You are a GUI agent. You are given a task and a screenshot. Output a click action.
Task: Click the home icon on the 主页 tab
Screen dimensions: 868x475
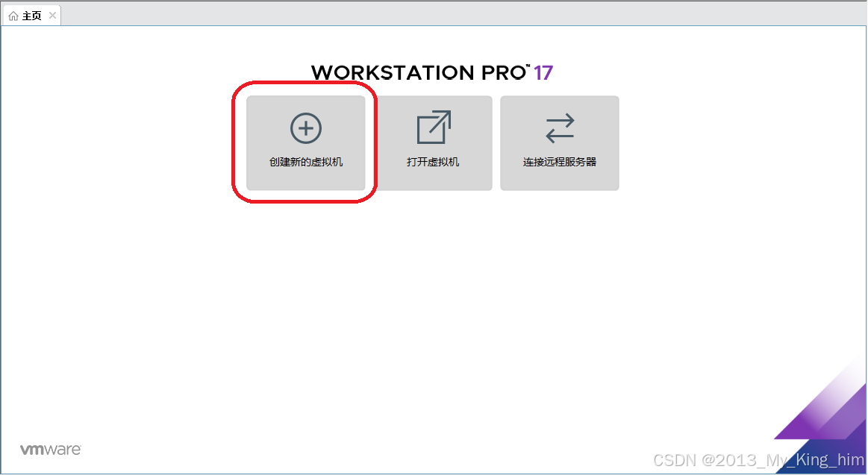13,16
